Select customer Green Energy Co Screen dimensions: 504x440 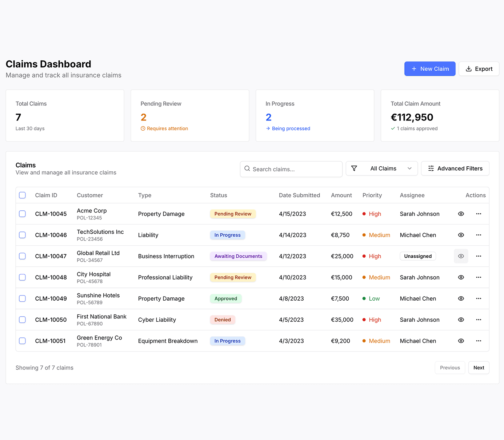[x=99, y=337]
